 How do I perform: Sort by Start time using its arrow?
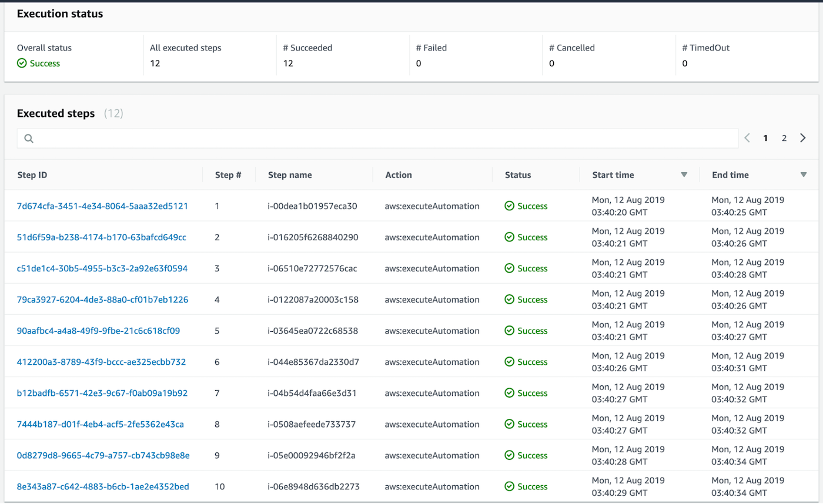pos(684,175)
